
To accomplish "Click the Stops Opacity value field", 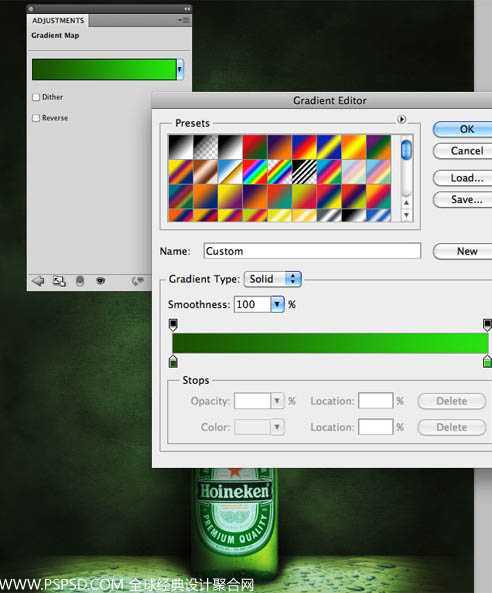I will (x=252, y=401).
